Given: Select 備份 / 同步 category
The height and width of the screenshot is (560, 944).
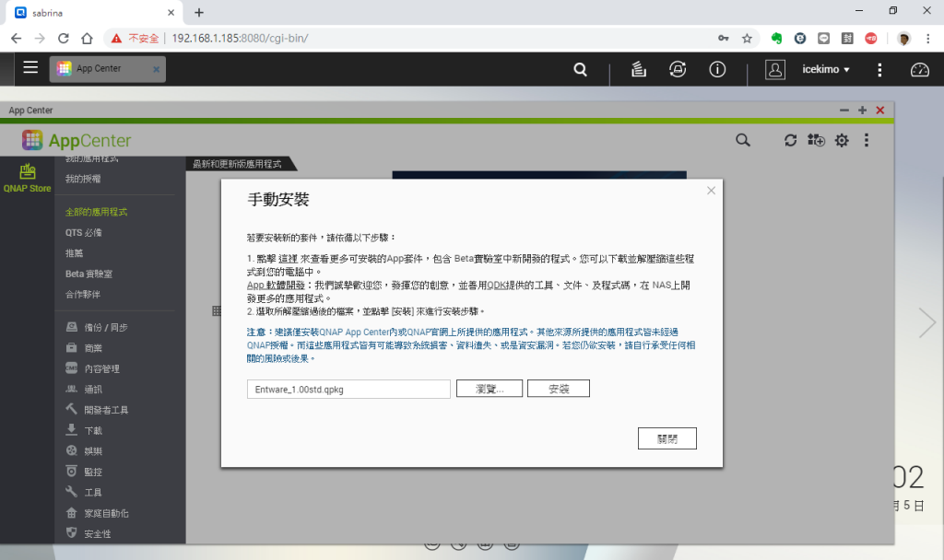Looking at the screenshot, I should [97, 327].
